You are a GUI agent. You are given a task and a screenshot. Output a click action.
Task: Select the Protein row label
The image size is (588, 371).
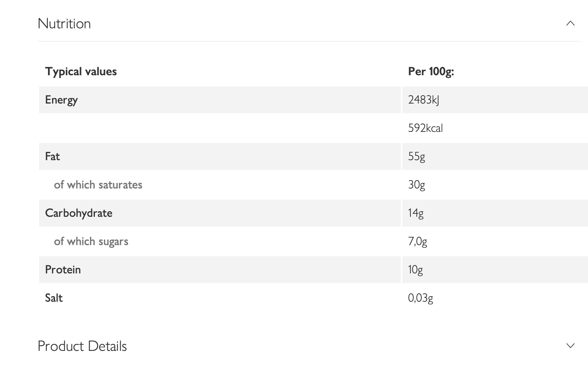(63, 270)
